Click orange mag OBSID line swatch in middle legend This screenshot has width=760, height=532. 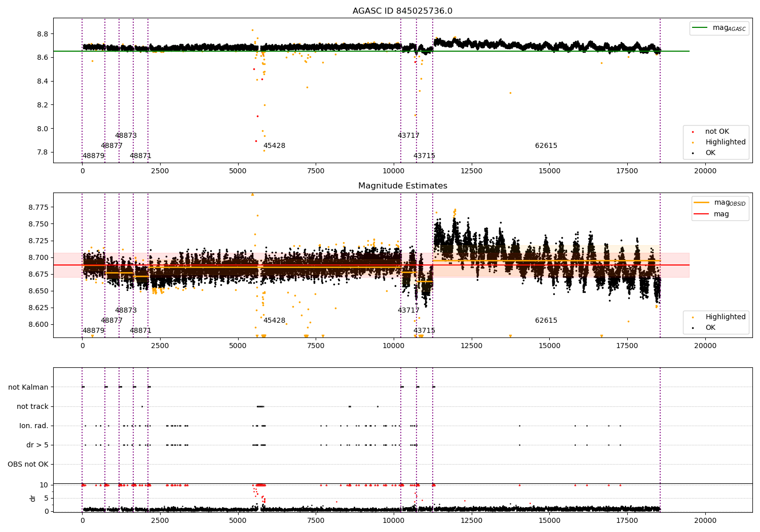pyautogui.click(x=702, y=203)
